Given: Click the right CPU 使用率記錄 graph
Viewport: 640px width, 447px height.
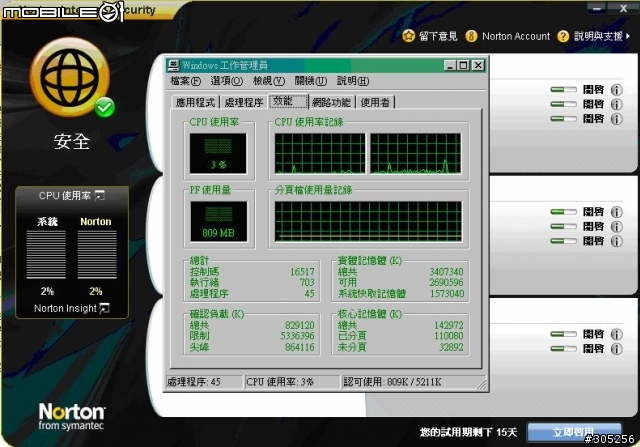Looking at the screenshot, I should pos(416,153).
